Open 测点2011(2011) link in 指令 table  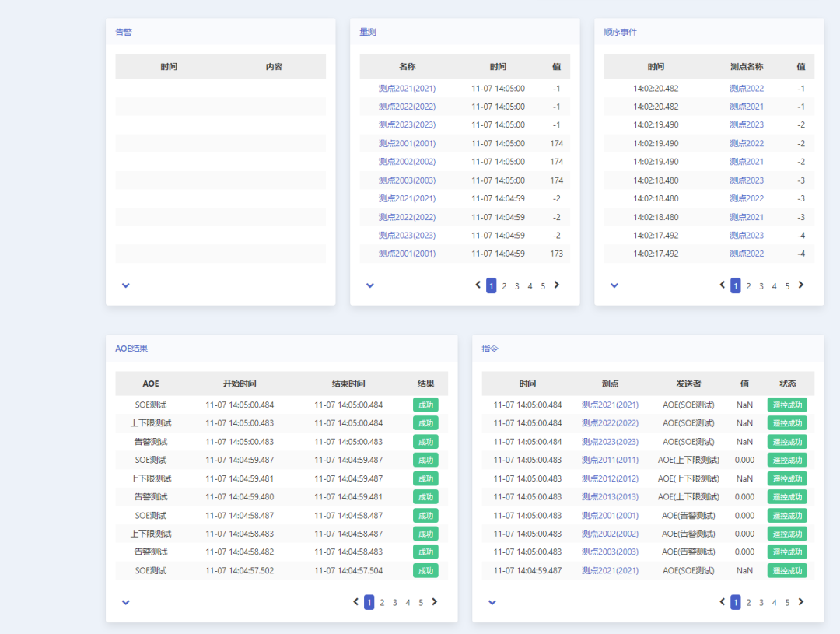tap(611, 460)
